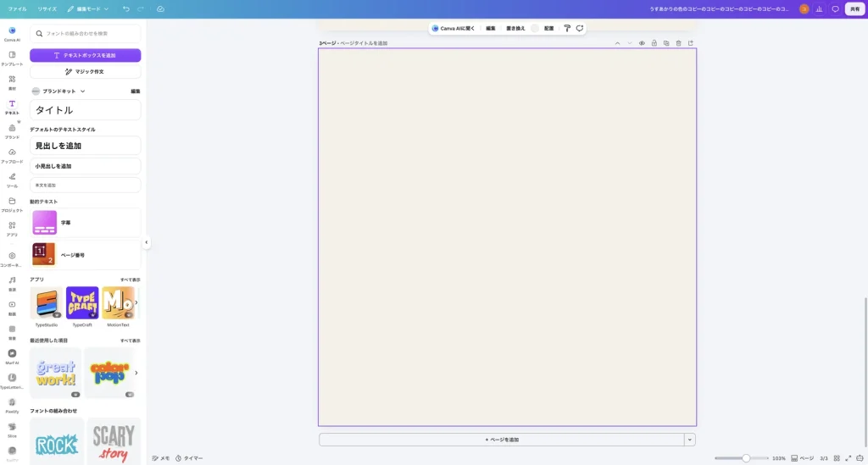
Task: Select the TypeCraft app thumbnail
Action: [x=82, y=302]
